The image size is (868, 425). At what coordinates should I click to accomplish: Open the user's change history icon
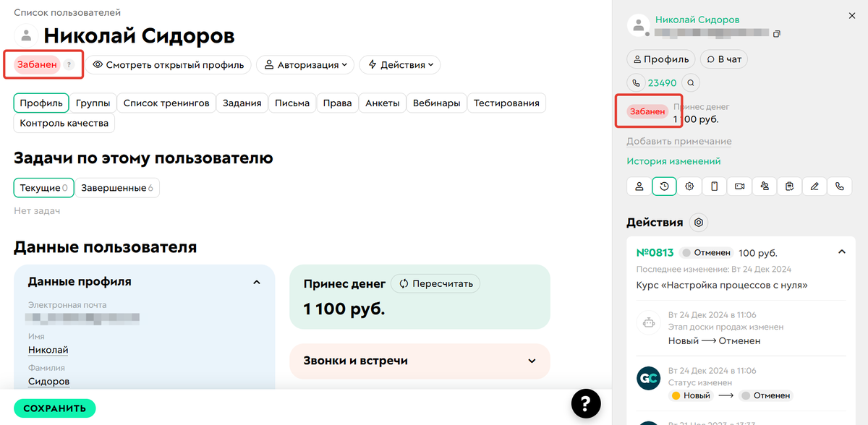point(664,186)
